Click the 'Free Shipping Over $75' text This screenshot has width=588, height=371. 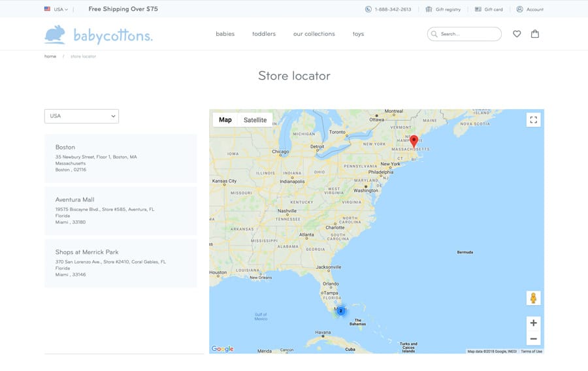coord(123,9)
